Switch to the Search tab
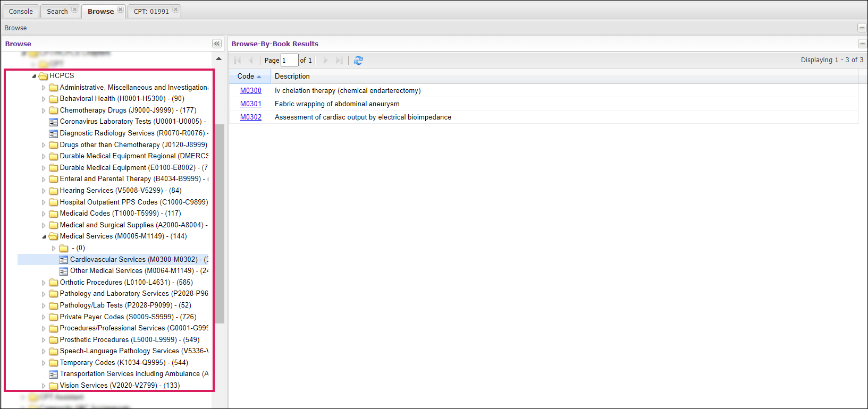 57,11
